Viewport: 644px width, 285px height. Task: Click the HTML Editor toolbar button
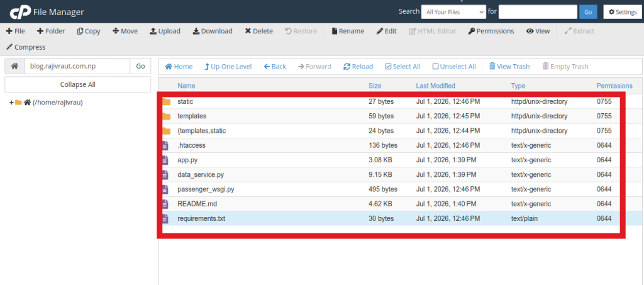(432, 31)
